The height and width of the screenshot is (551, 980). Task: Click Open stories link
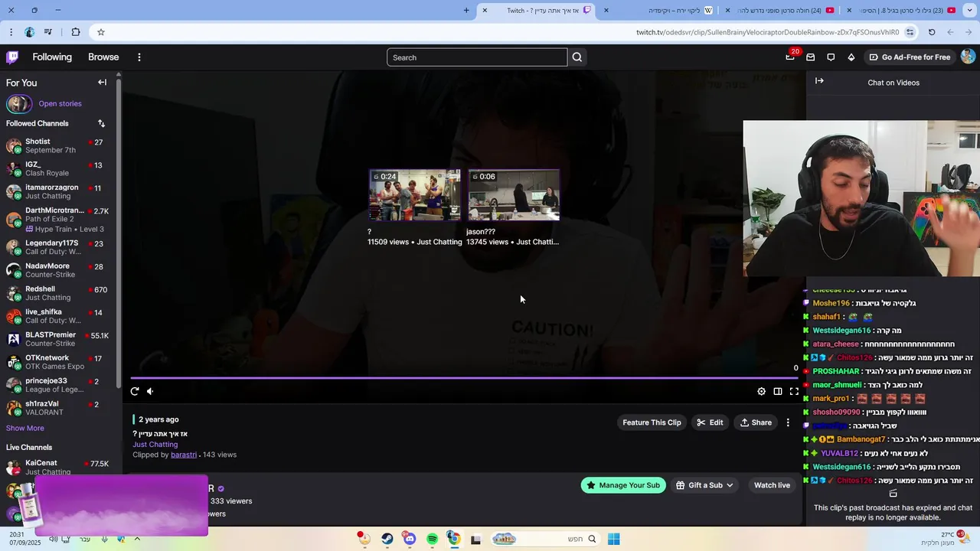tap(60, 104)
